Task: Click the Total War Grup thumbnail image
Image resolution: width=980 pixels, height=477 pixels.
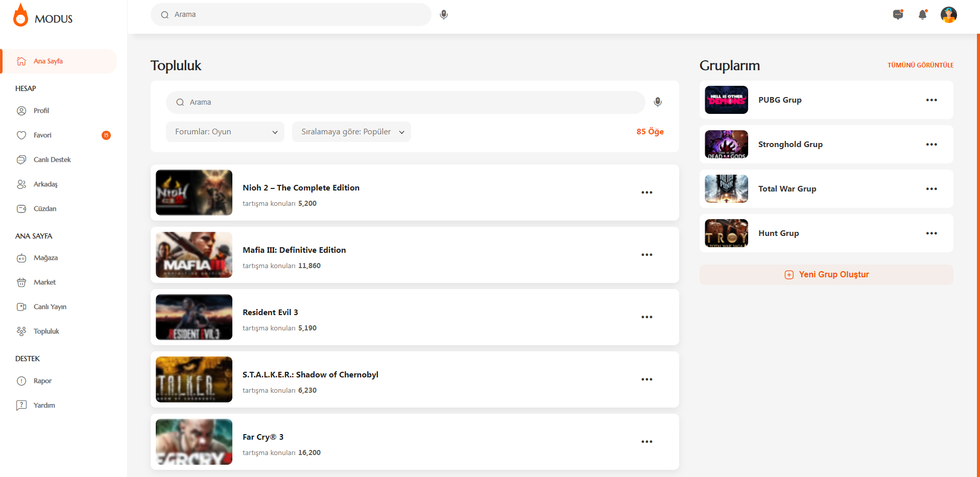Action: click(726, 189)
